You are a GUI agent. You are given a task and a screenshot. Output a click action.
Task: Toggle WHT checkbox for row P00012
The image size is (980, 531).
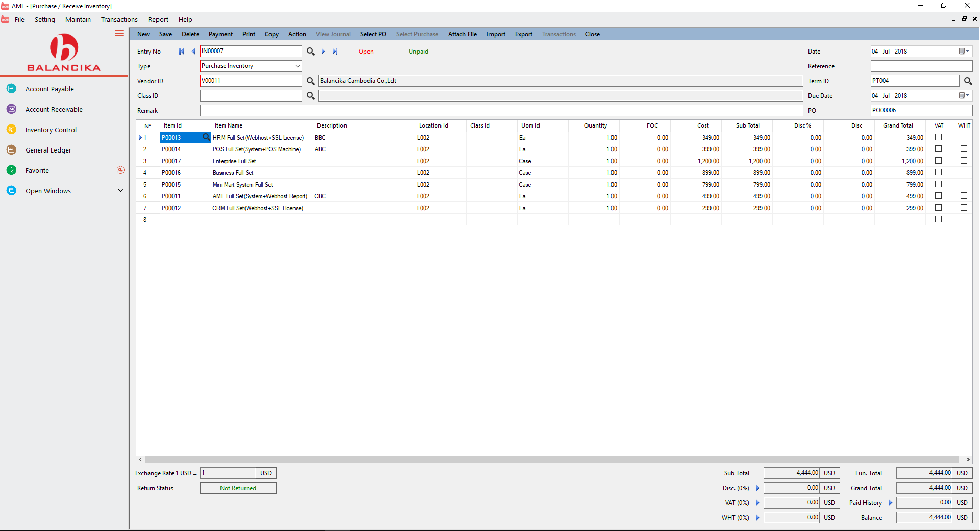pos(964,208)
